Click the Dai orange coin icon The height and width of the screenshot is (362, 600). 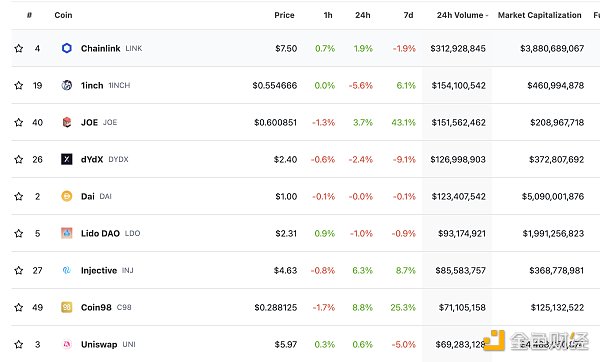coord(67,196)
